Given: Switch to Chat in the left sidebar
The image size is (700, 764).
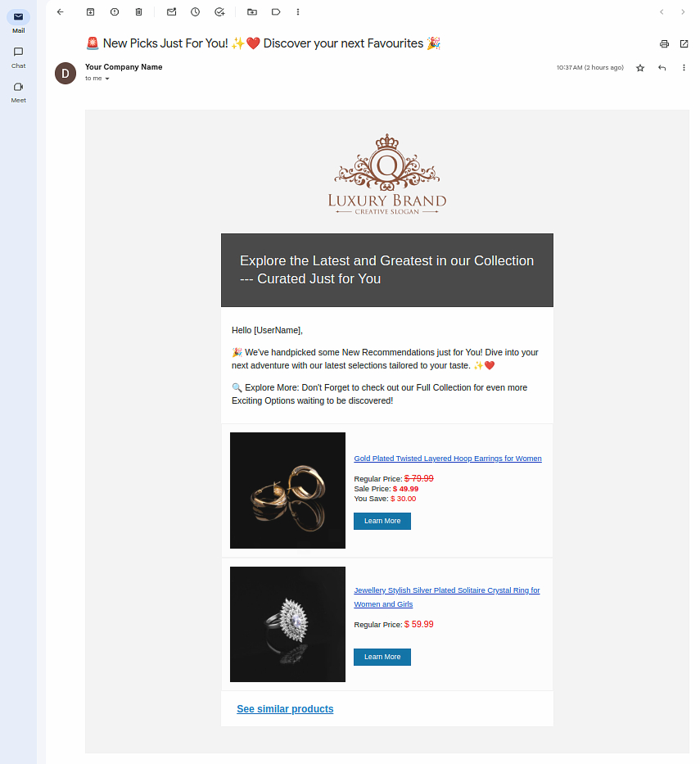Looking at the screenshot, I should (x=19, y=57).
